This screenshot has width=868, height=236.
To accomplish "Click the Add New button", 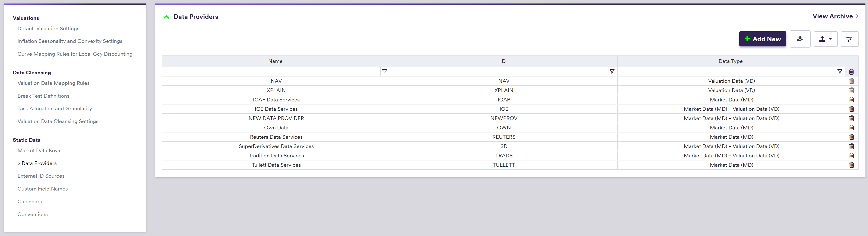I will pos(762,39).
